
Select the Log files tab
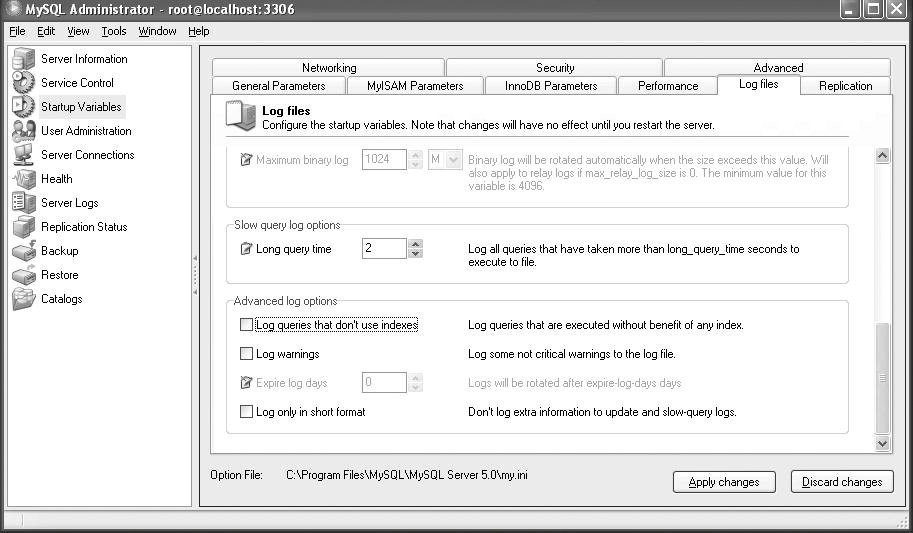pyautogui.click(x=759, y=84)
